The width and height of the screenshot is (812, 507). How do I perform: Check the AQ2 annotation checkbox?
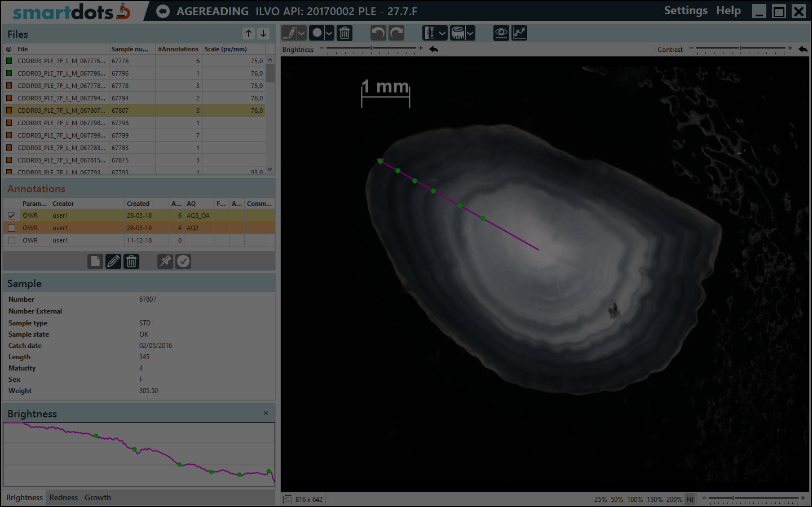click(11, 228)
